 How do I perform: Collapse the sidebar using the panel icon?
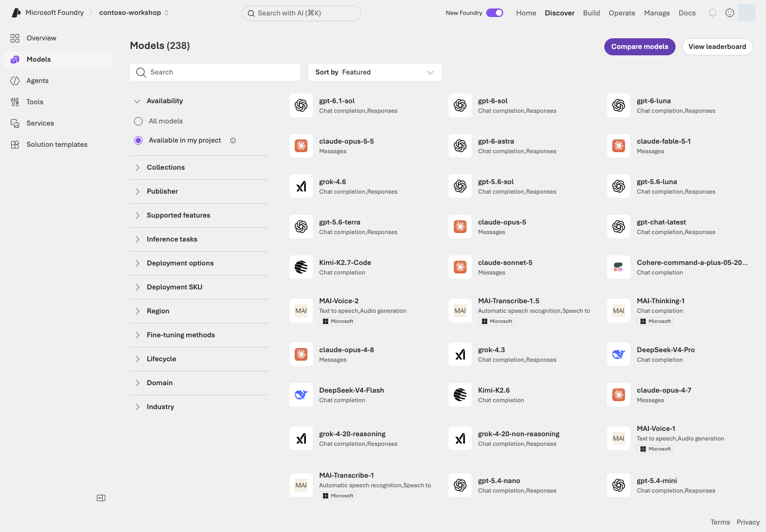[101, 498]
